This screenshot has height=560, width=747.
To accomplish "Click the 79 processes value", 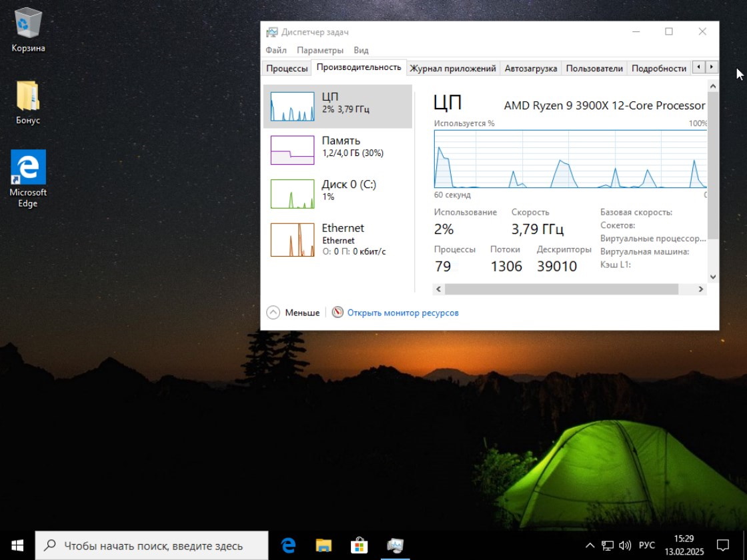I will [443, 266].
